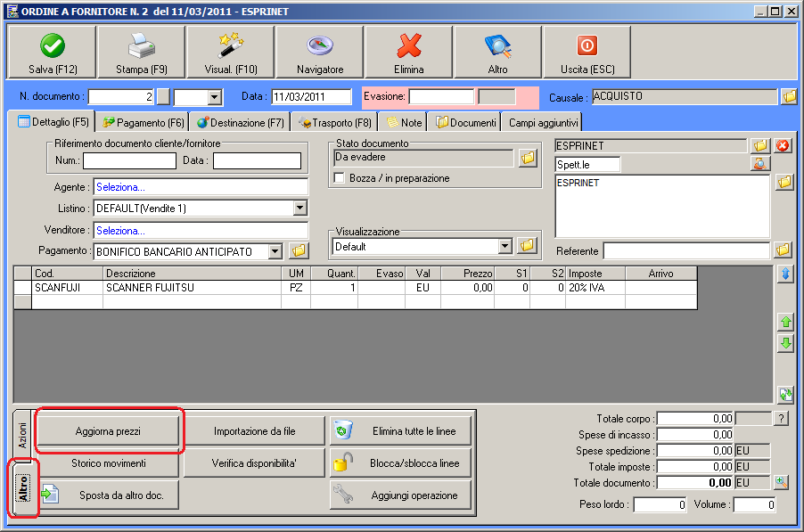Click the riferimento Data input field

point(257,160)
